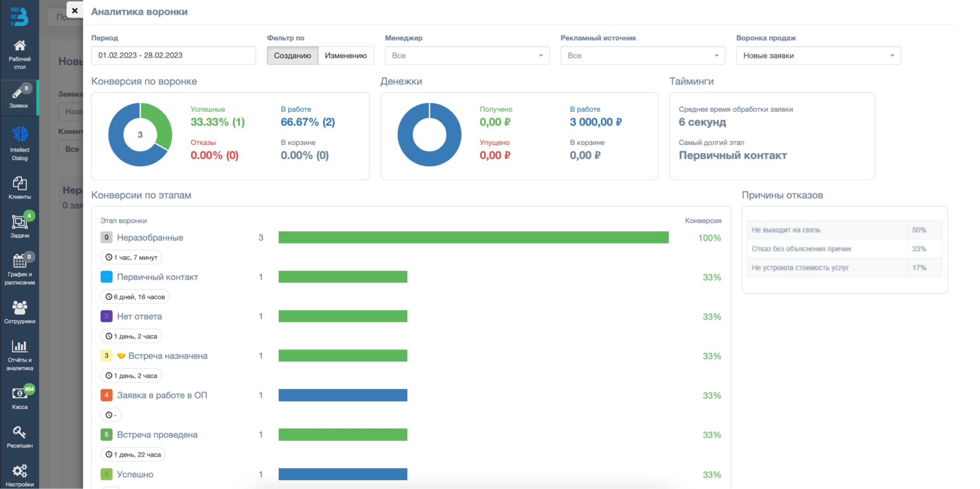This screenshot has width=980, height=489.
Task: Open Воронка продаж dropdown Новые заявки
Action: (818, 55)
